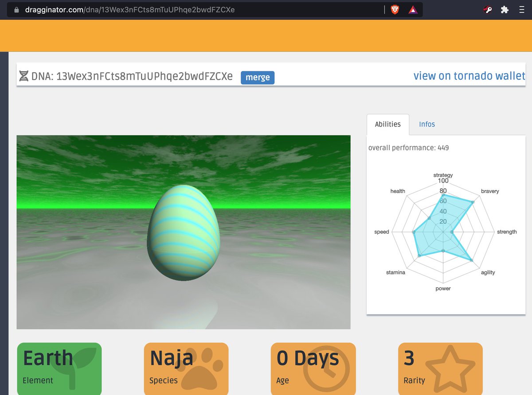Click the striped dragon egg image

click(183, 232)
